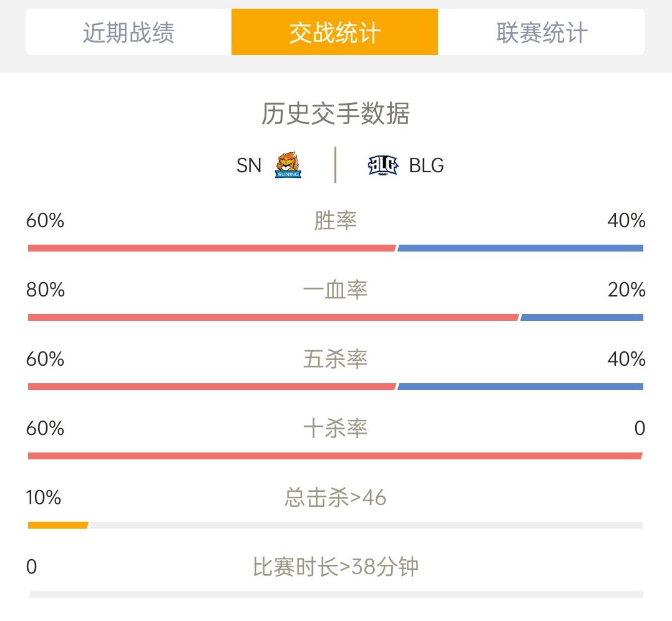The width and height of the screenshot is (672, 621).
Task: Click the 80% first blood value
Action: [x=46, y=290]
